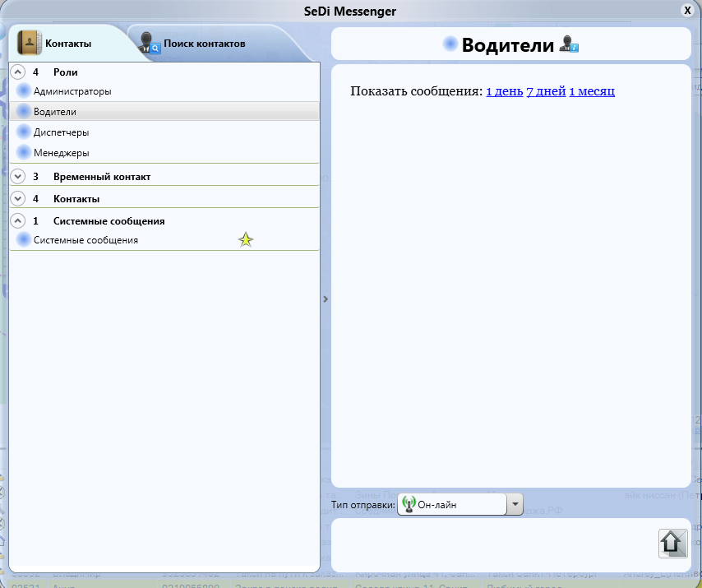Screen dimensions: 702x588
Task: Show messages for 1 день
Action: point(505,91)
